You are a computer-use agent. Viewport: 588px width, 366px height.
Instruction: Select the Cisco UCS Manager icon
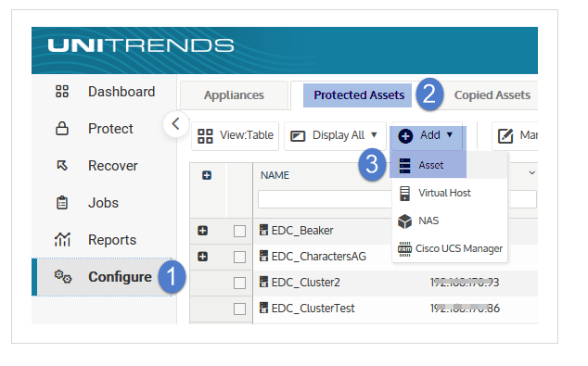pyautogui.click(x=404, y=248)
